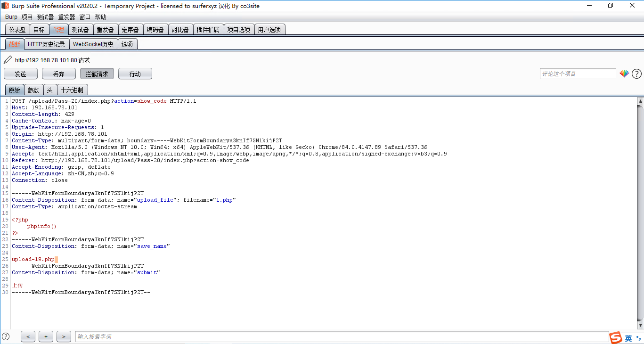Open the 重发器 menu
The image size is (644, 344).
[66, 17]
